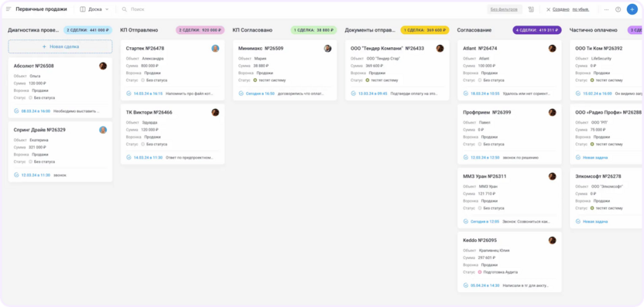Change the по убыв. sort direction
Image resolution: width=644 pixels, height=307 pixels.
tap(581, 9)
